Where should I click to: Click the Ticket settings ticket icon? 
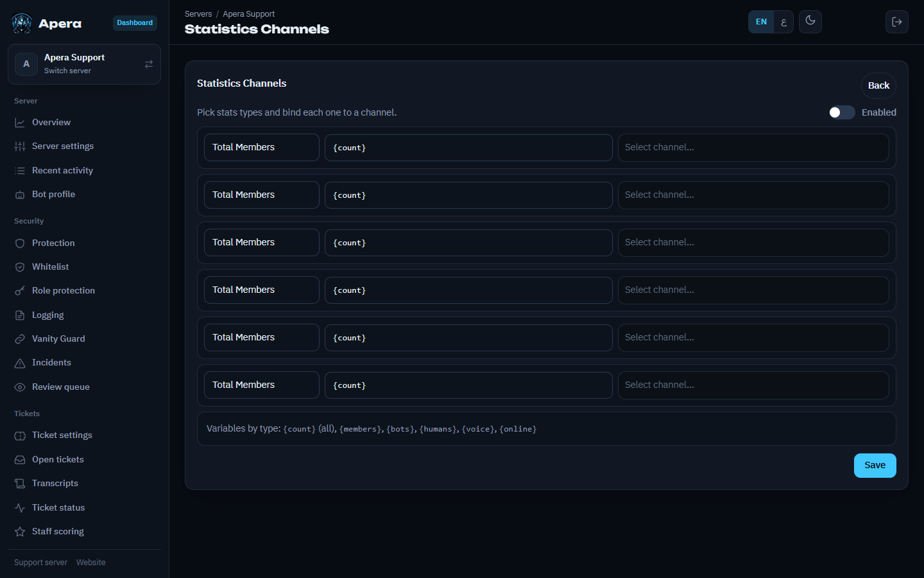[20, 435]
